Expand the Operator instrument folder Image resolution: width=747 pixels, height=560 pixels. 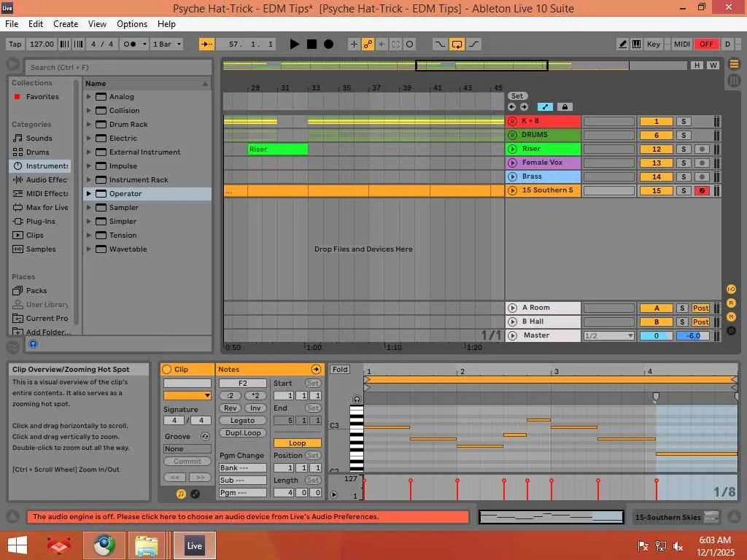pos(88,194)
